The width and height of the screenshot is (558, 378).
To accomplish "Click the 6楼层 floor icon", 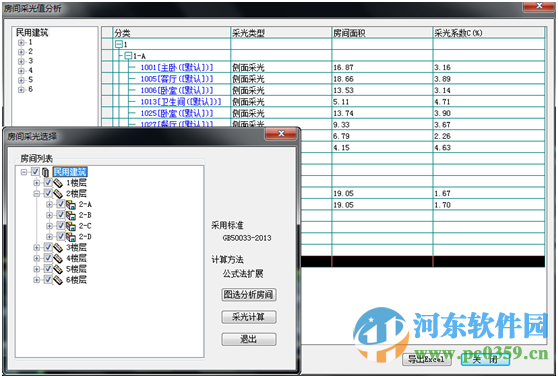I will coord(58,280).
